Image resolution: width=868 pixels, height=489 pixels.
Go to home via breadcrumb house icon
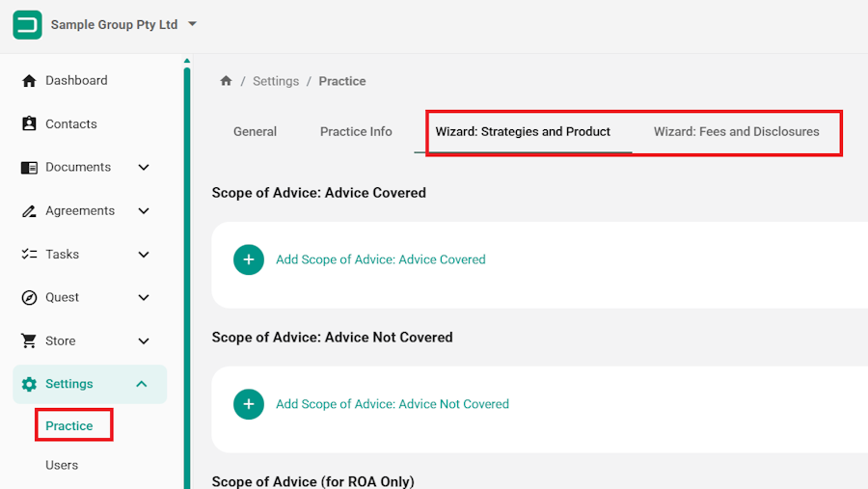(x=226, y=81)
